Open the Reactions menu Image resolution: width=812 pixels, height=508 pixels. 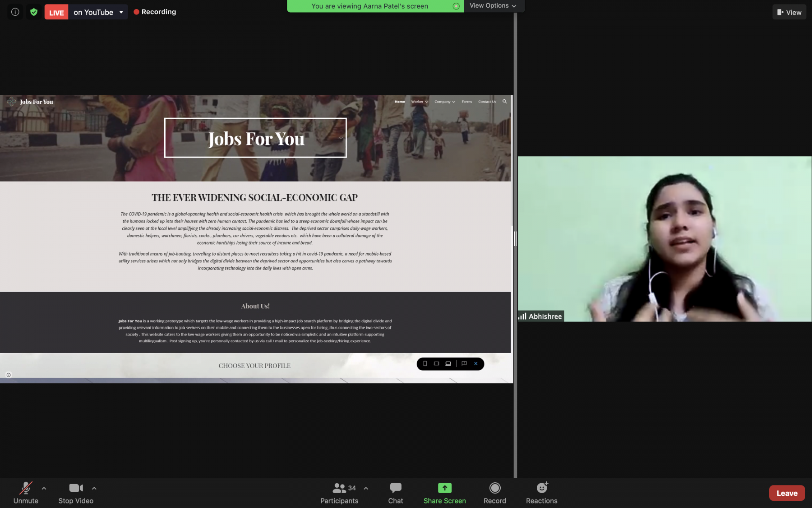point(541,493)
